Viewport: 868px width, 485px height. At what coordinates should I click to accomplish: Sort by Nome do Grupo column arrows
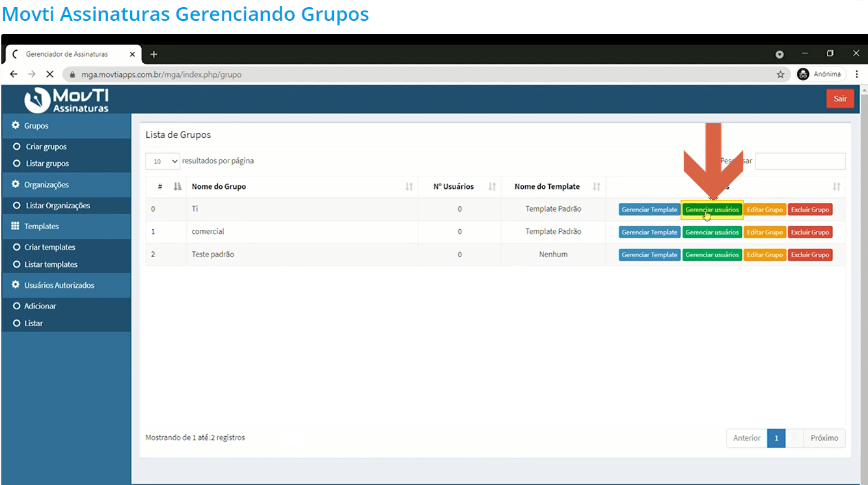pyautogui.click(x=409, y=187)
